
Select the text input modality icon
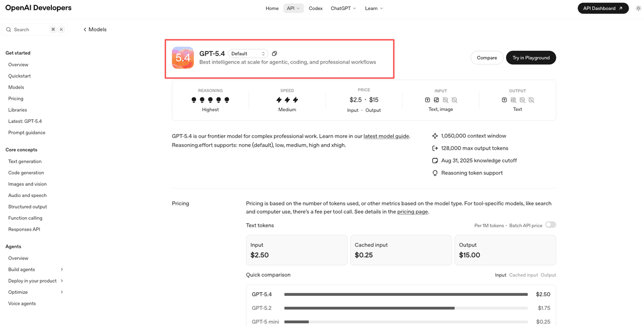(x=427, y=100)
